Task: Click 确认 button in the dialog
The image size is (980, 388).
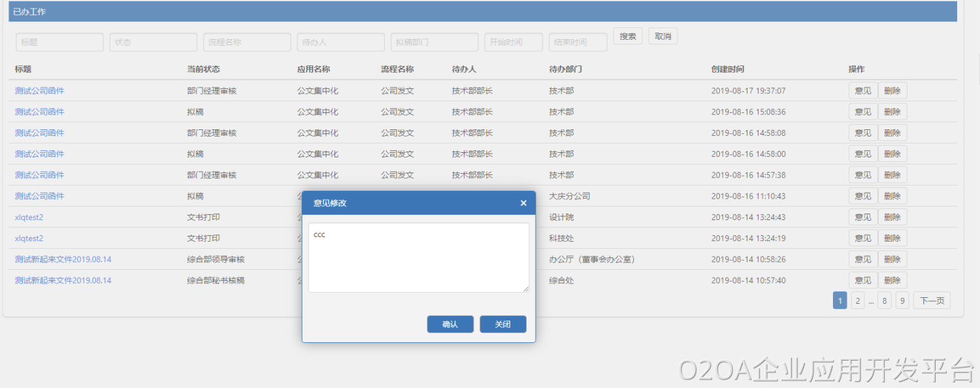Action: pos(450,325)
